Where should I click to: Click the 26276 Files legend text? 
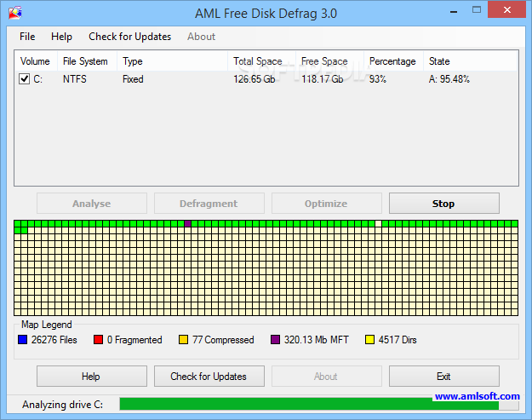[54, 340]
